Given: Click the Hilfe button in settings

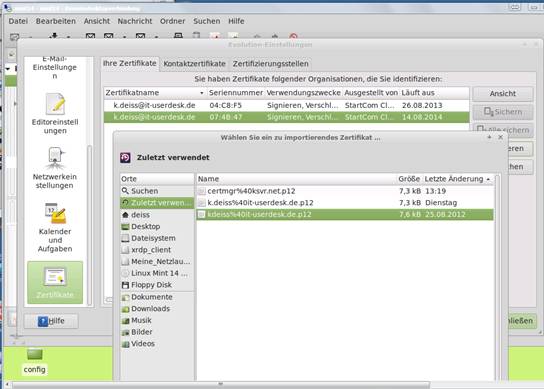Looking at the screenshot, I should point(51,321).
